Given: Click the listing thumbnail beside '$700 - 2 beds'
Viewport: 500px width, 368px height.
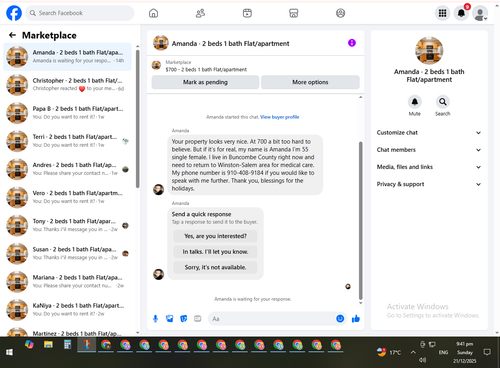Looking at the screenshot, I should pyautogui.click(x=156, y=65).
